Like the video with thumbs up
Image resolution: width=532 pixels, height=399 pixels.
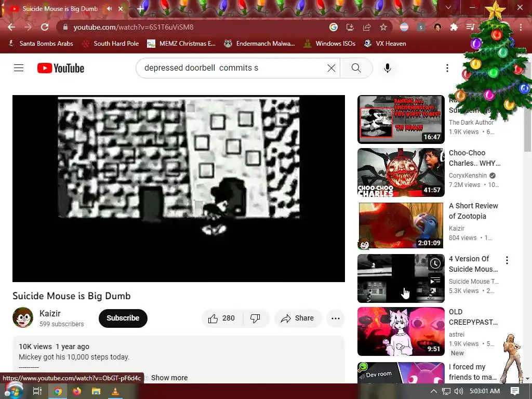click(x=221, y=318)
